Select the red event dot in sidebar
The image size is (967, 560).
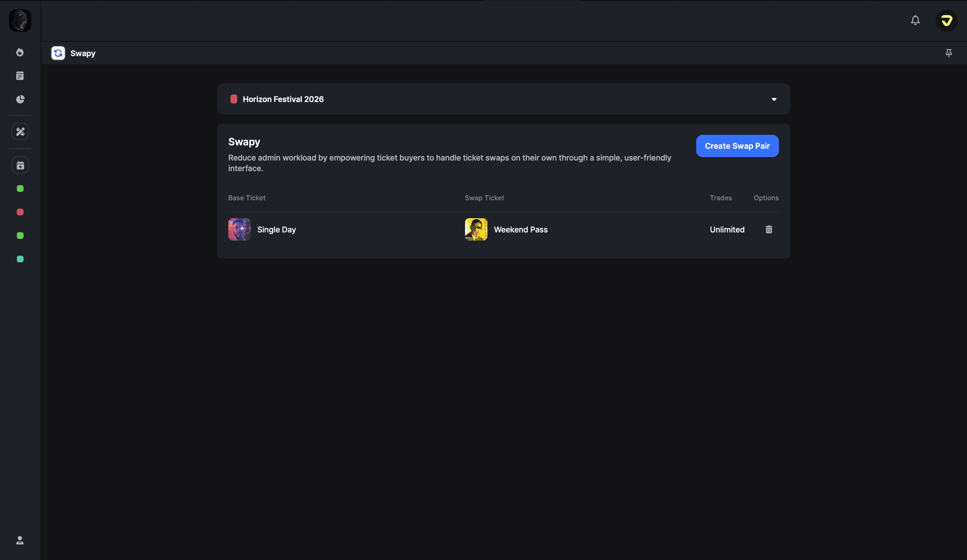20,212
